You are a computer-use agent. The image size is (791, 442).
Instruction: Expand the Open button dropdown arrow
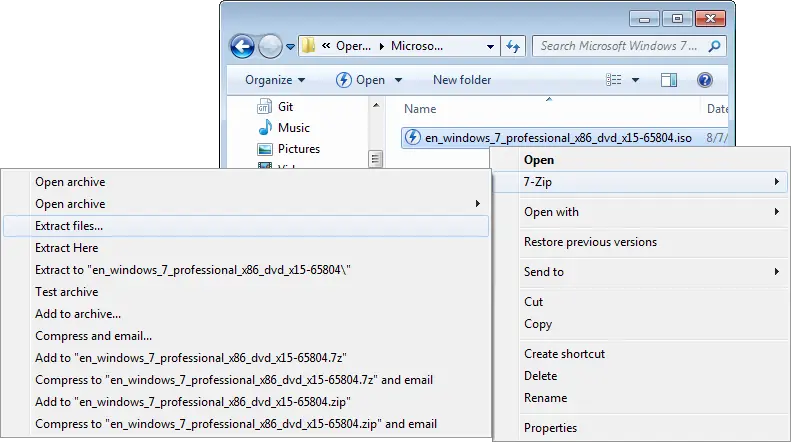pyautogui.click(x=398, y=80)
